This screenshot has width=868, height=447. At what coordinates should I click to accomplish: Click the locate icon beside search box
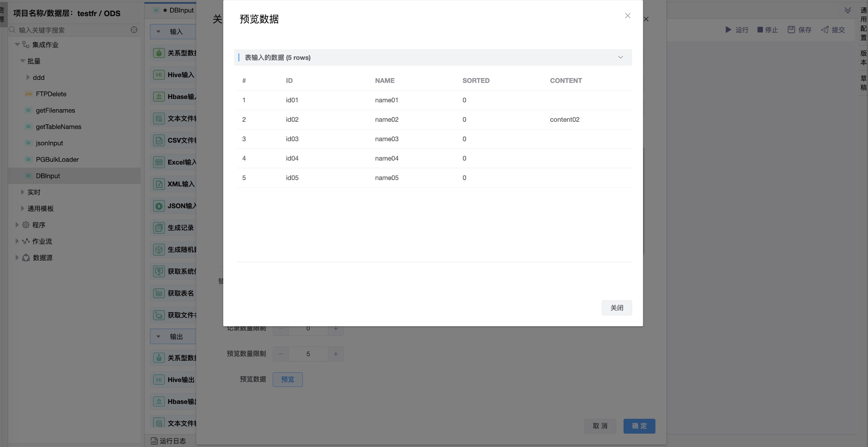point(134,30)
